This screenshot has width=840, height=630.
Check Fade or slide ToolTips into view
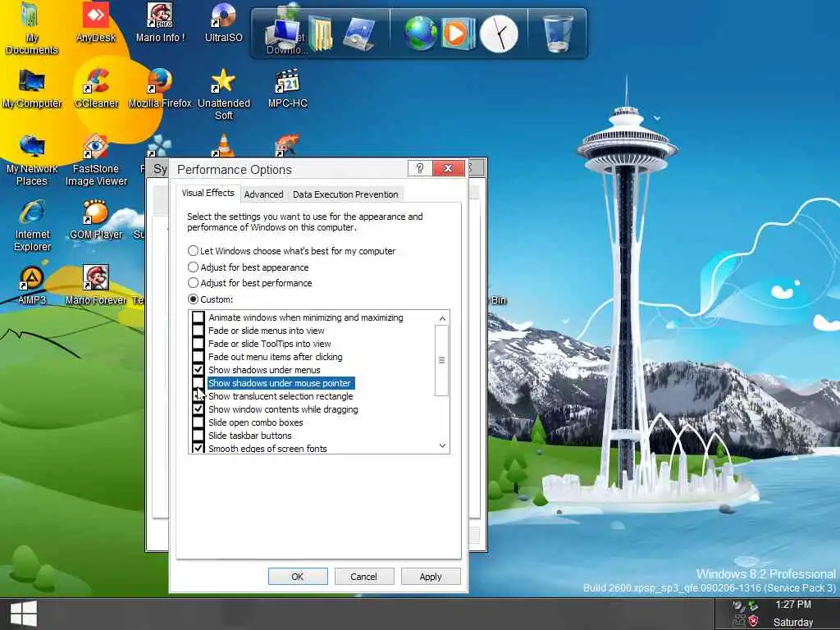[x=199, y=344]
